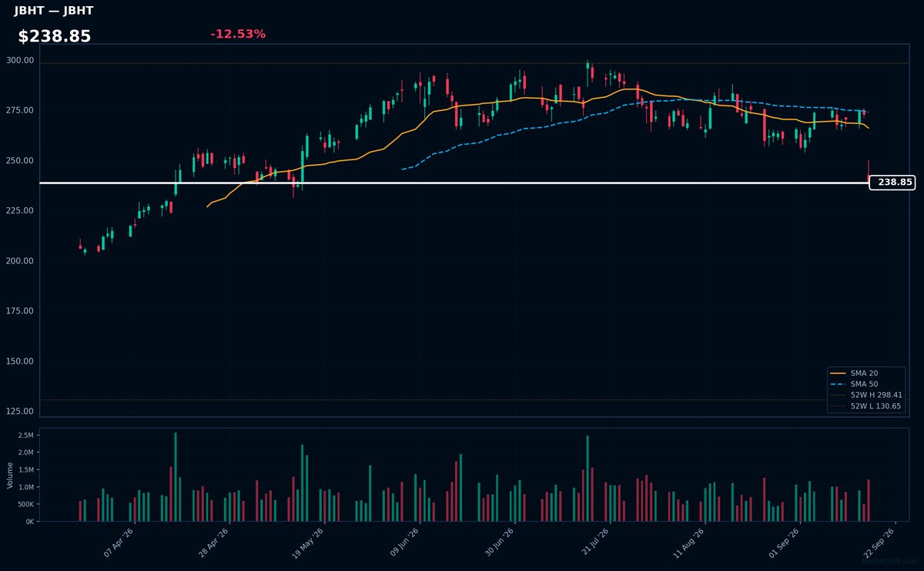
Task: Click the 2.0M volume axis label
Action: tap(25, 452)
